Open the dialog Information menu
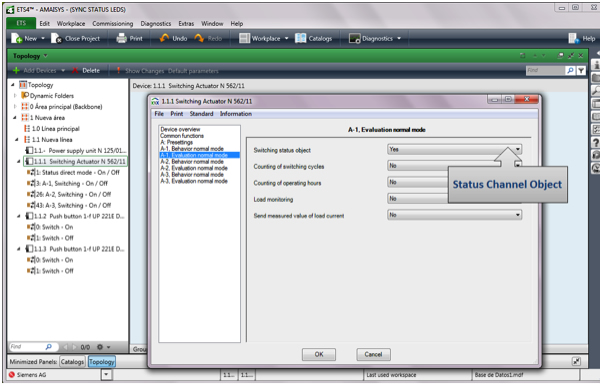600x385 pixels. point(236,114)
